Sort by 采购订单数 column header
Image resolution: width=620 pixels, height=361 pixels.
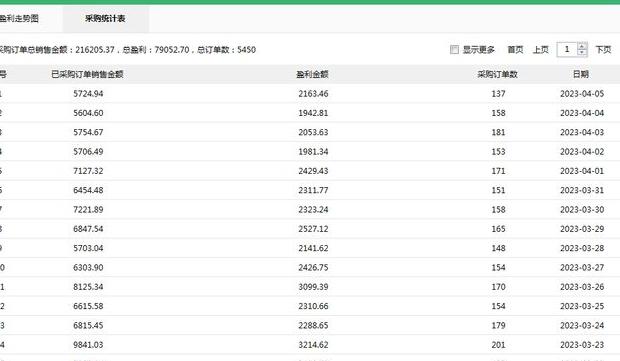point(497,74)
